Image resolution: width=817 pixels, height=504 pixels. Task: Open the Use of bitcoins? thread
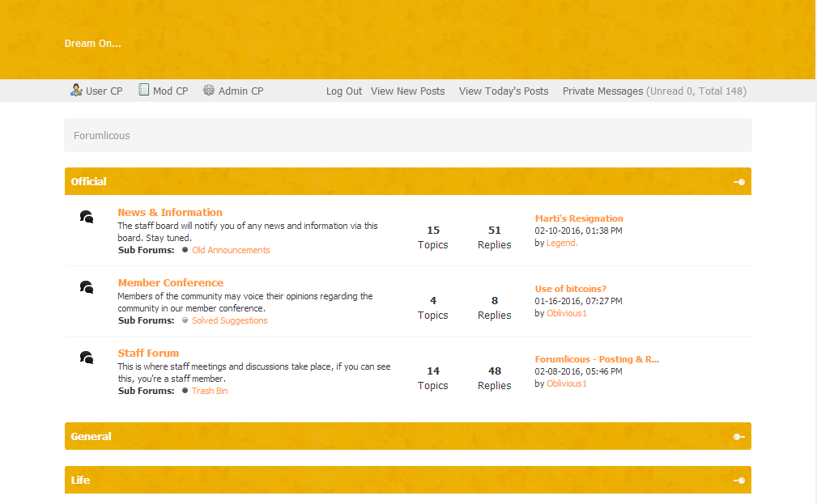571,289
